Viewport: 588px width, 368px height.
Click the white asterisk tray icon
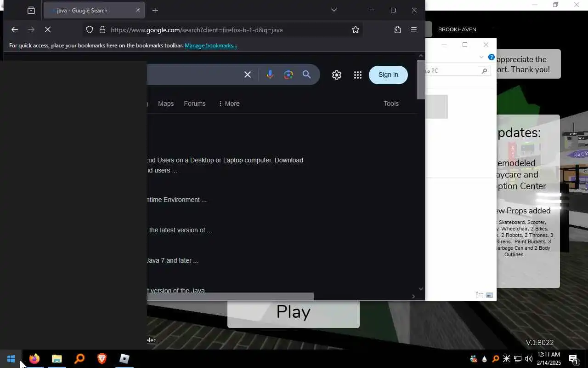point(507,359)
